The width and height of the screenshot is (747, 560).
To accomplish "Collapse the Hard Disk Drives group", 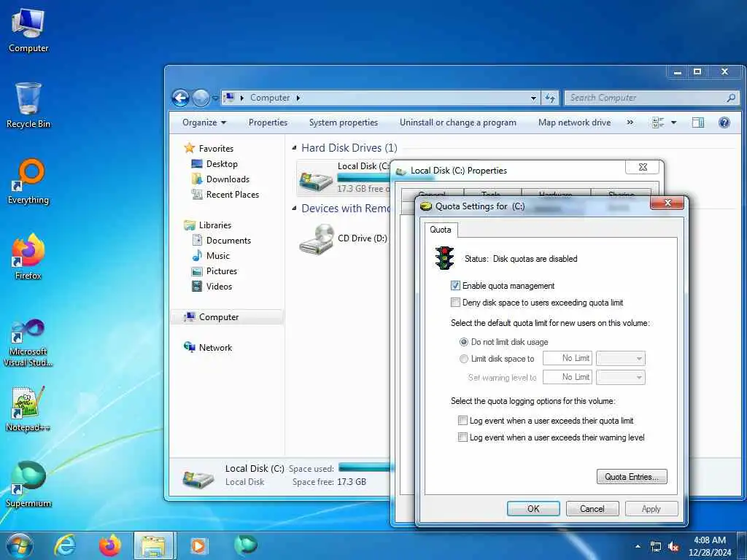I will pyautogui.click(x=294, y=148).
